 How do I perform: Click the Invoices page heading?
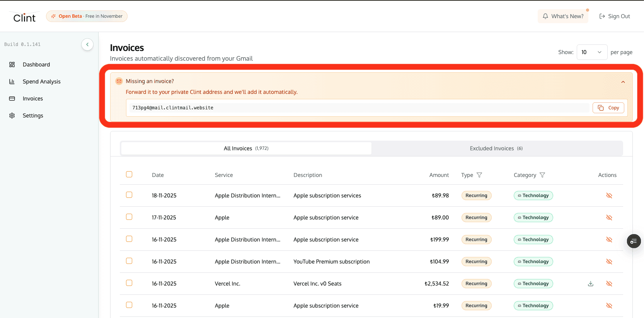click(127, 48)
